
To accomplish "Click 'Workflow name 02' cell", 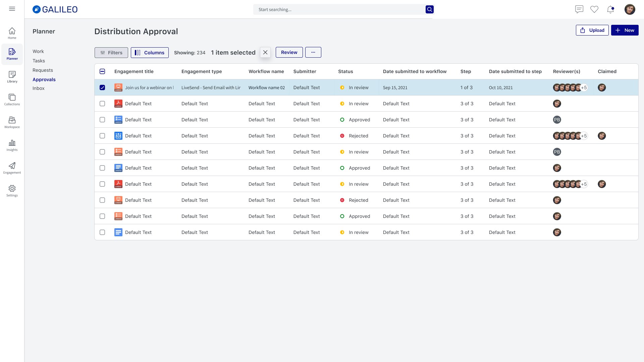I will (x=267, y=87).
